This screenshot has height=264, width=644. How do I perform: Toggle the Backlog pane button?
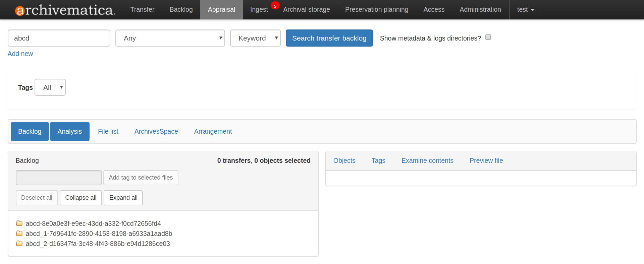point(30,131)
